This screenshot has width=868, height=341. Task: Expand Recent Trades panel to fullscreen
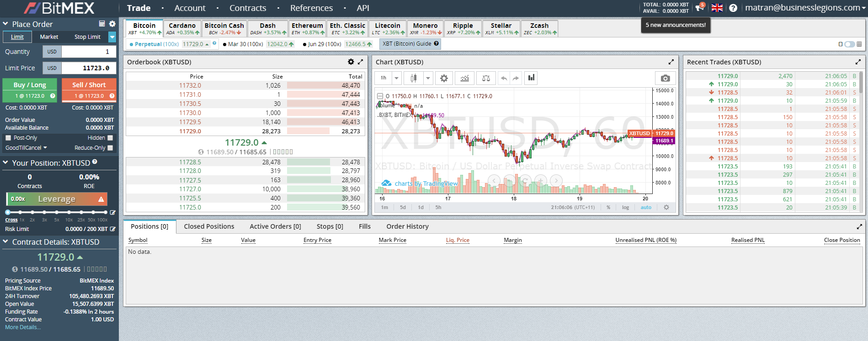pyautogui.click(x=858, y=62)
